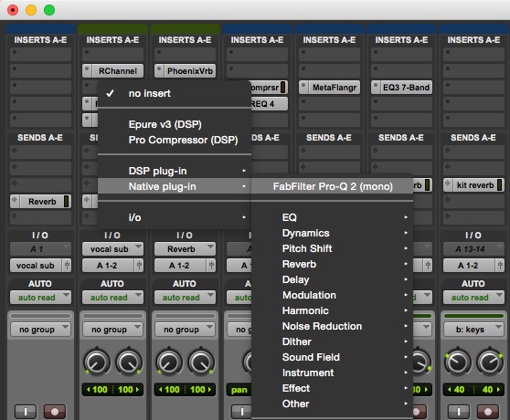The image size is (510, 420).
Task: Expand the Harmonic plug-in category
Action: click(332, 310)
